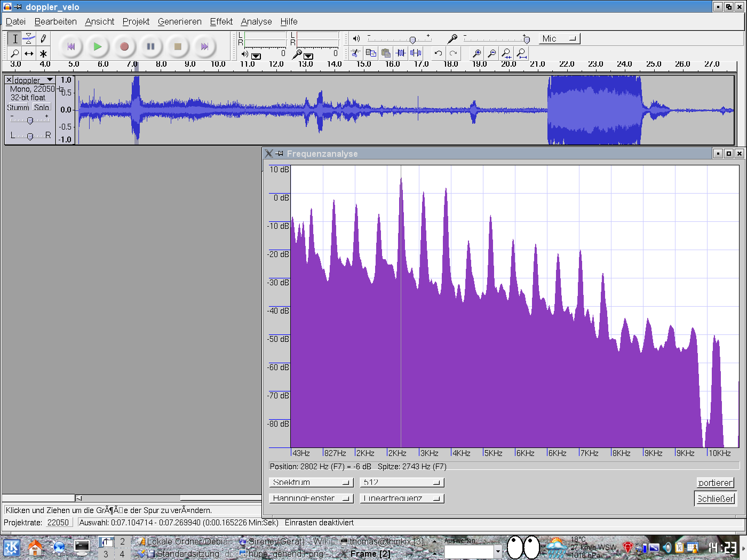Fit whole project in window icon

(521, 53)
